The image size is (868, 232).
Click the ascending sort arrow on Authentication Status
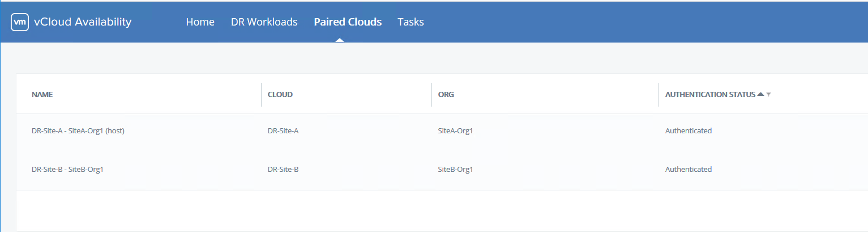coord(760,94)
